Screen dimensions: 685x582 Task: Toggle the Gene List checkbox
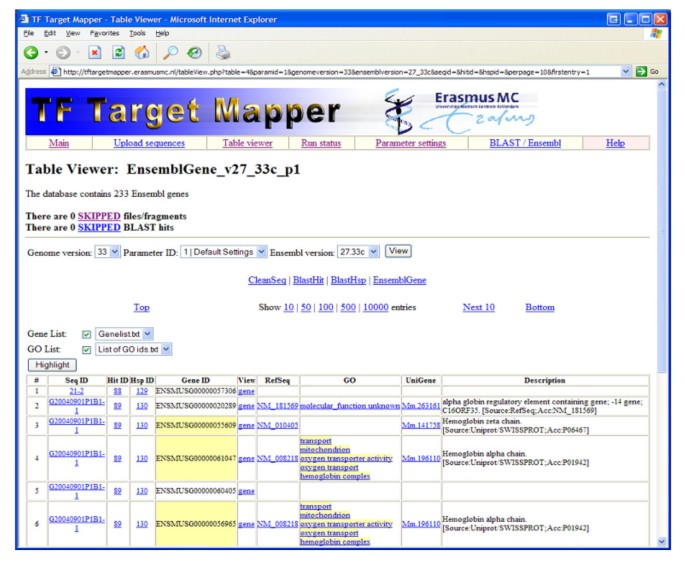pyautogui.click(x=86, y=334)
